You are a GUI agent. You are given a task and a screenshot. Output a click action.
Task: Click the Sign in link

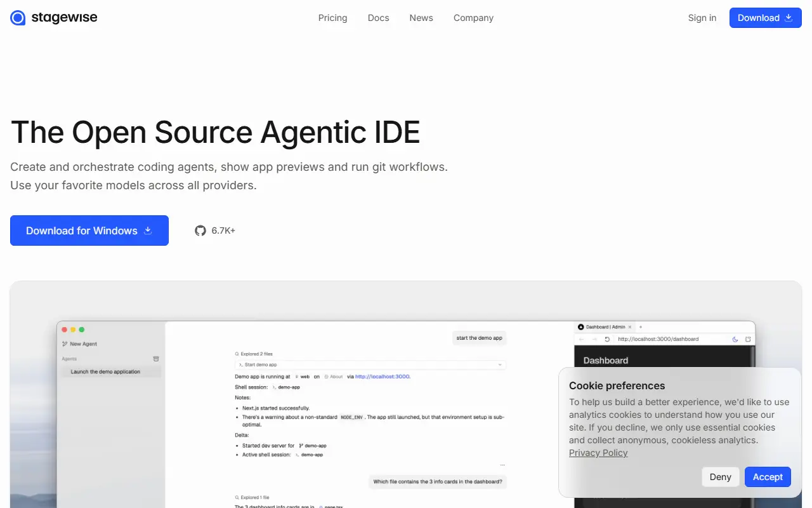click(702, 18)
